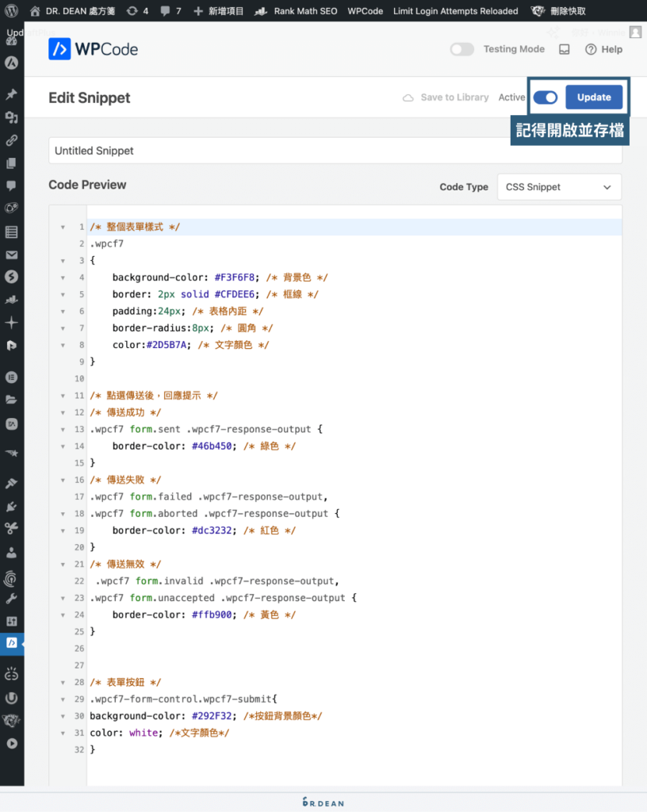Toggle the Active switch next to Update

point(545,97)
